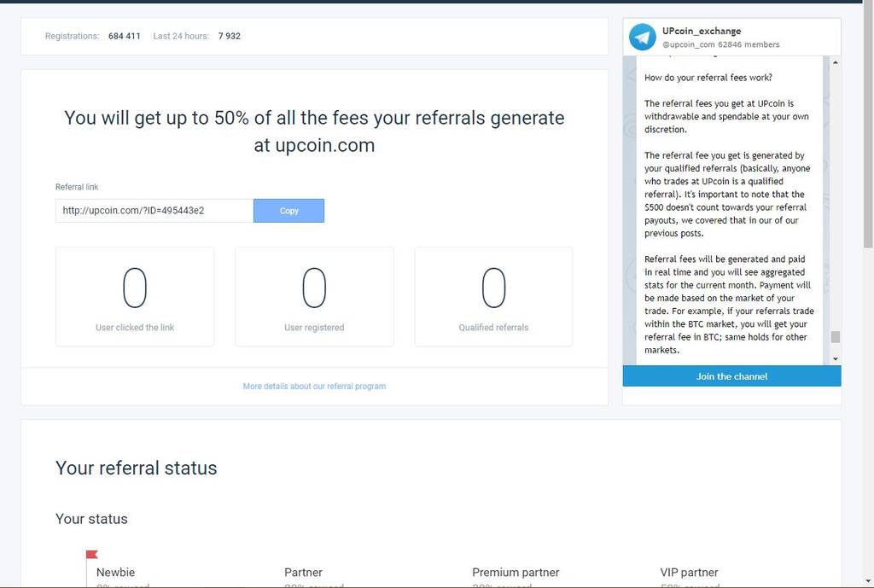Open More details about our referral program
The height and width of the screenshot is (588, 874).
(314, 387)
